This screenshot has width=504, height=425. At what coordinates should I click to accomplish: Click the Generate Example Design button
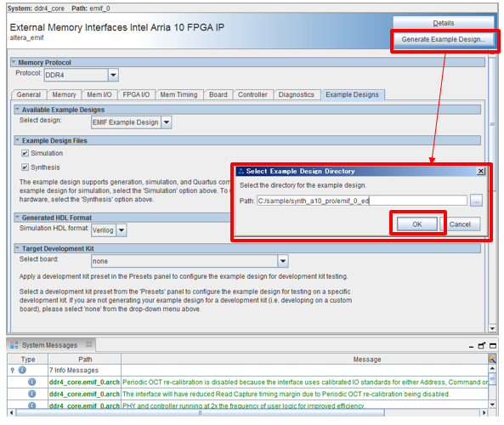[443, 39]
